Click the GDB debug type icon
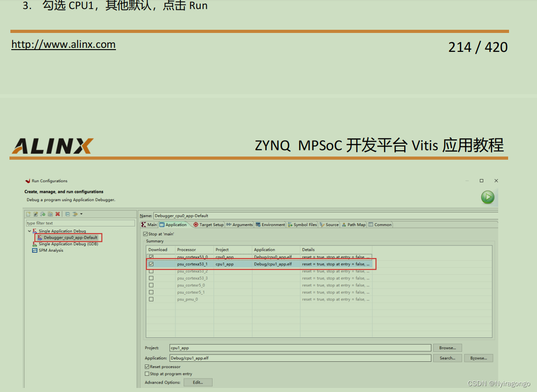 (x=35, y=244)
